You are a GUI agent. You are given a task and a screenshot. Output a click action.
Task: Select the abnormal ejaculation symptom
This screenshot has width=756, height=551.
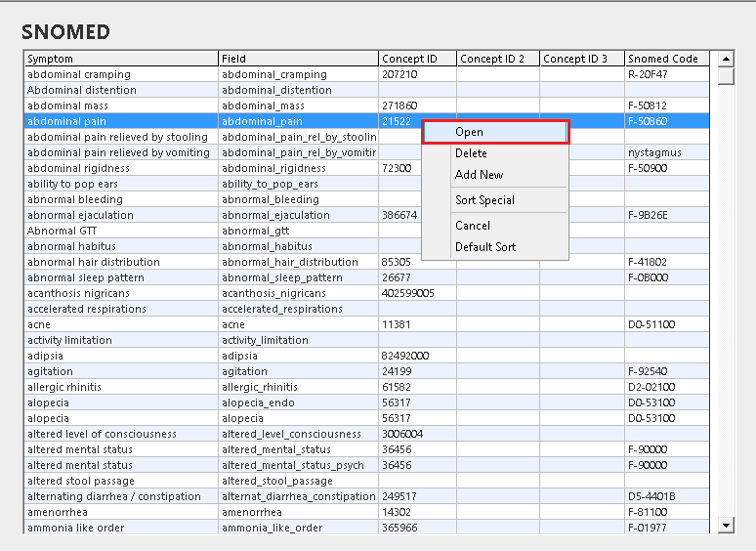click(121, 215)
